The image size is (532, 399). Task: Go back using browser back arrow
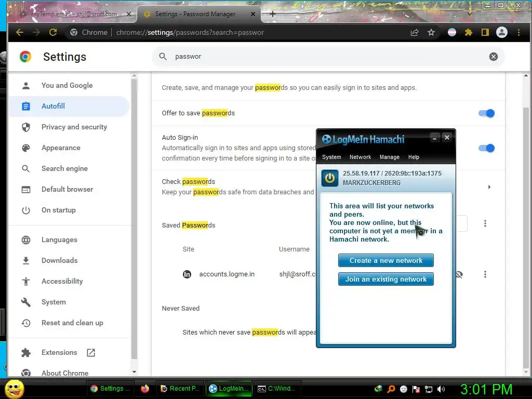point(20,33)
